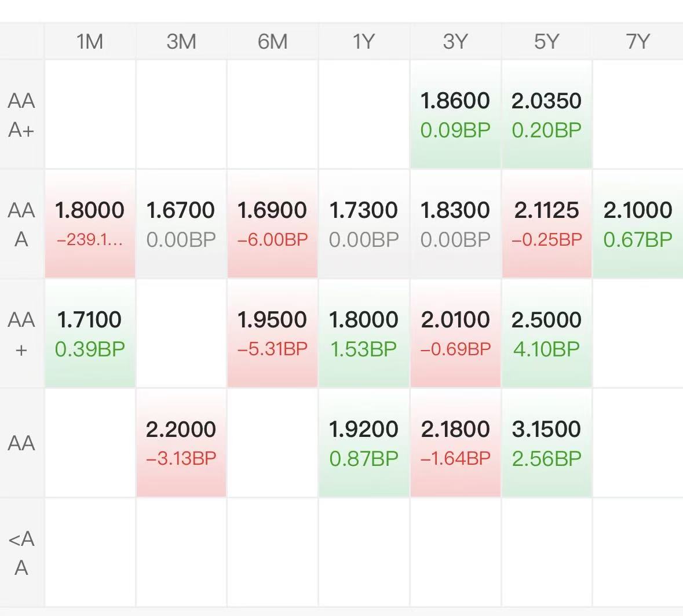The image size is (683, 616).
Task: Open the AAA+ 3Y cell showing 1.8600
Action: [455, 115]
